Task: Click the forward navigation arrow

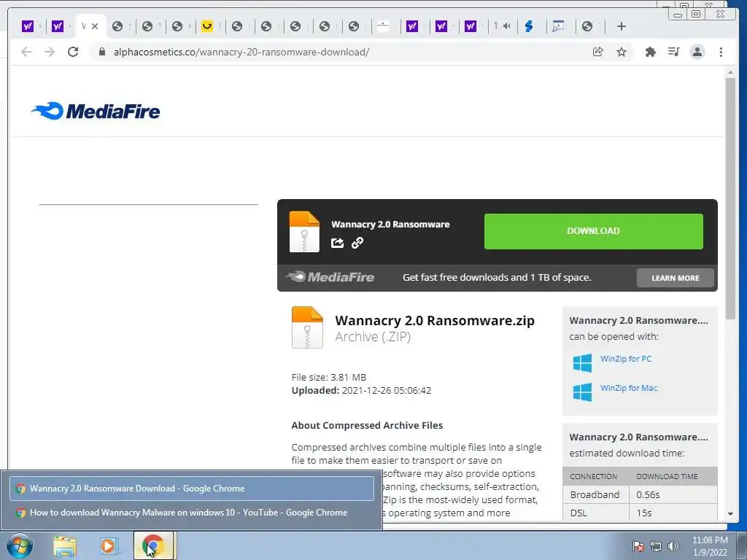Action: tap(50, 52)
